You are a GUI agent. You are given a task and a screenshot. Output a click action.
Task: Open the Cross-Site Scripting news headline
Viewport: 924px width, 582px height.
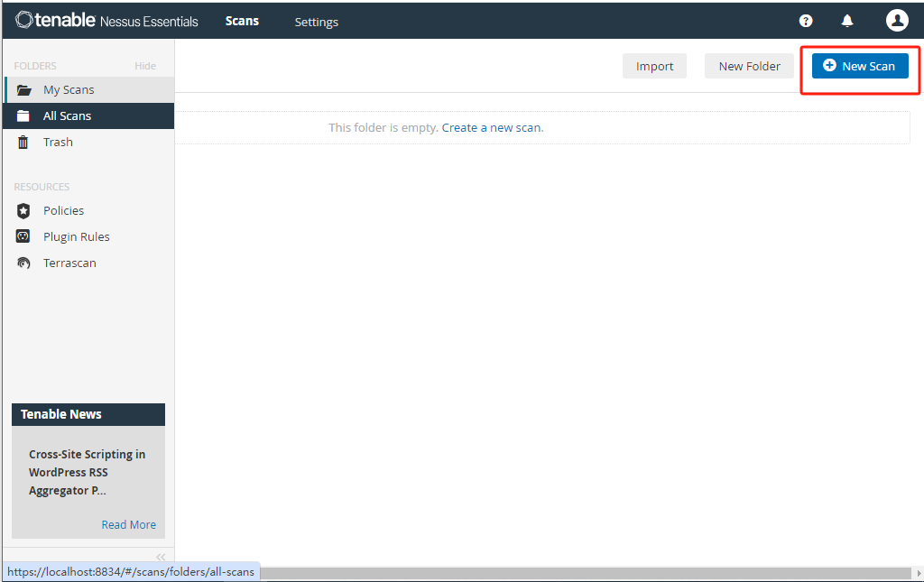click(87, 473)
